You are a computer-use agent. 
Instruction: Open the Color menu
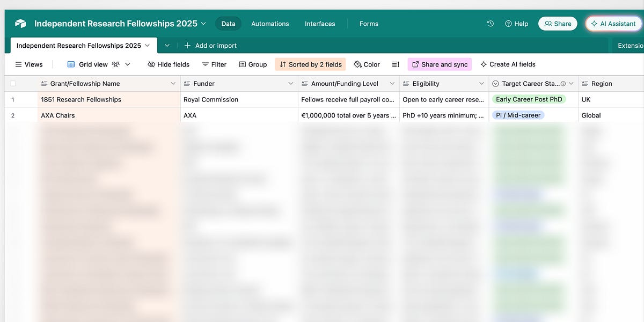(367, 64)
